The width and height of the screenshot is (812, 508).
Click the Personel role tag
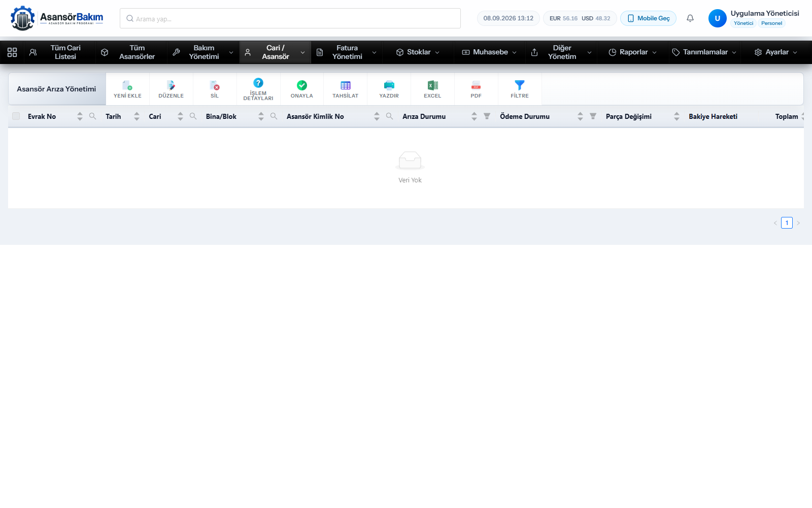click(771, 23)
